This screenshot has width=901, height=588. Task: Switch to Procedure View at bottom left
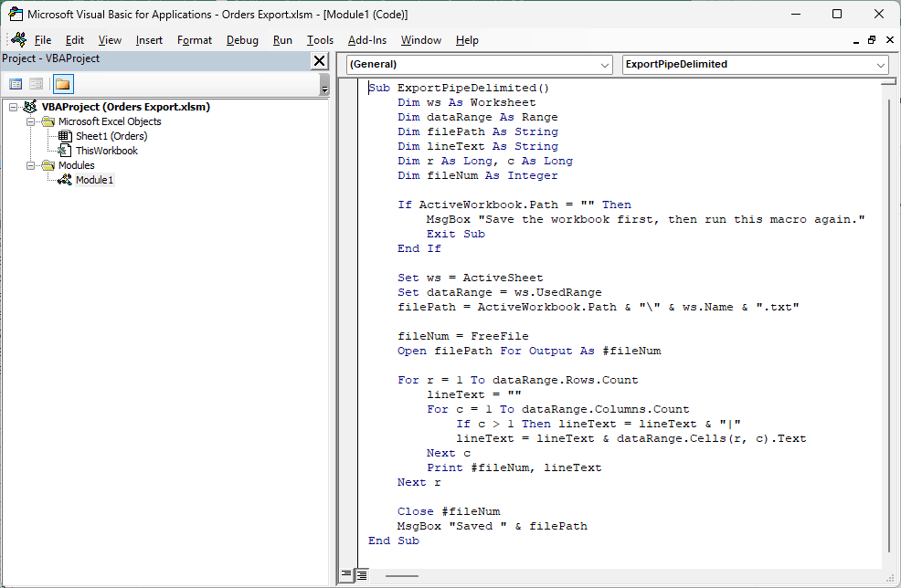coord(346,574)
